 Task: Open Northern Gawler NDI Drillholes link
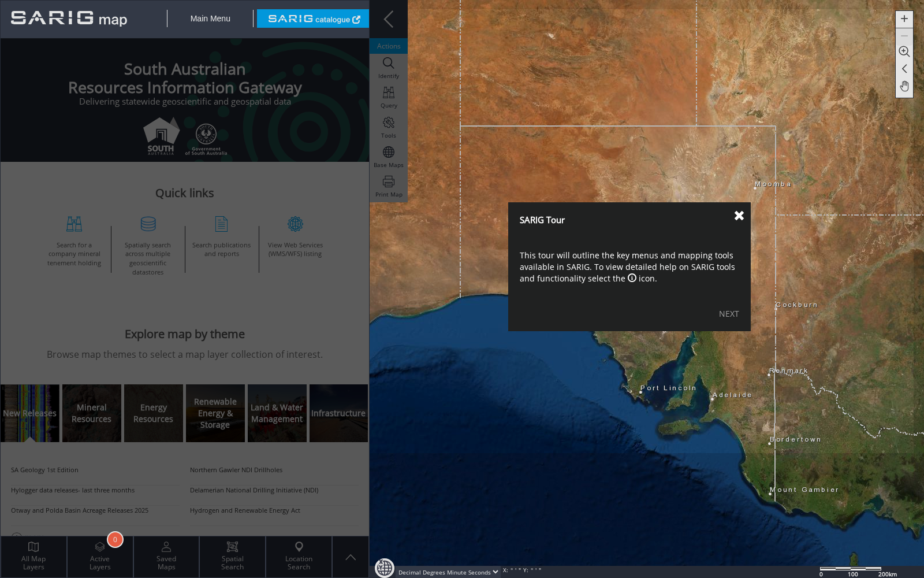point(236,470)
